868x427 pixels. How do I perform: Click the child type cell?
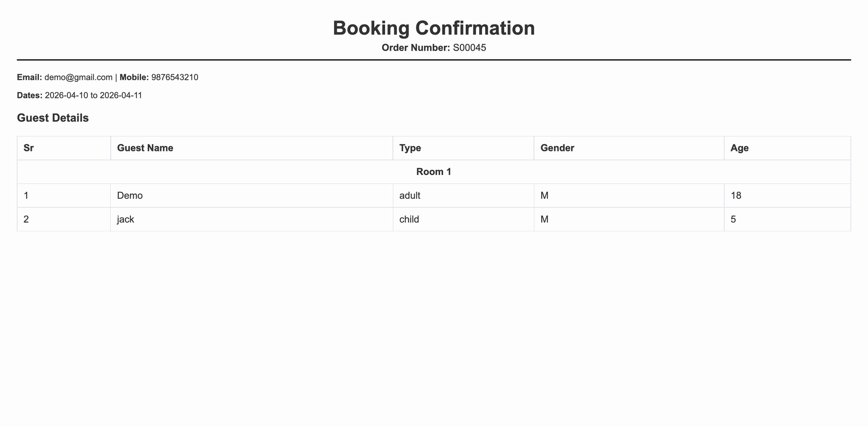[x=463, y=220]
